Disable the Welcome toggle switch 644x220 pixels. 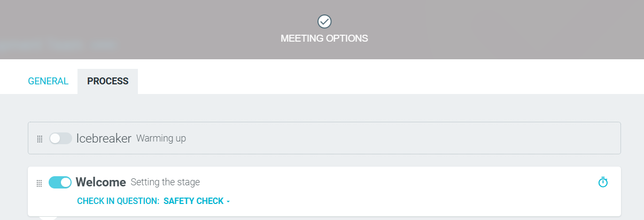click(x=60, y=183)
